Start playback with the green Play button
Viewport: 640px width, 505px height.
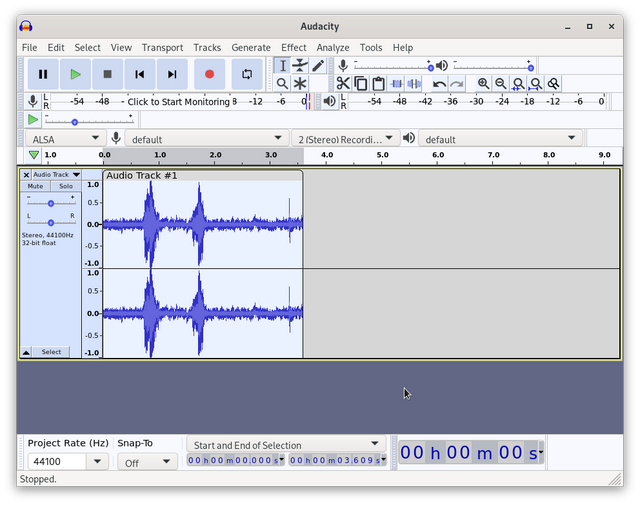pyautogui.click(x=75, y=74)
